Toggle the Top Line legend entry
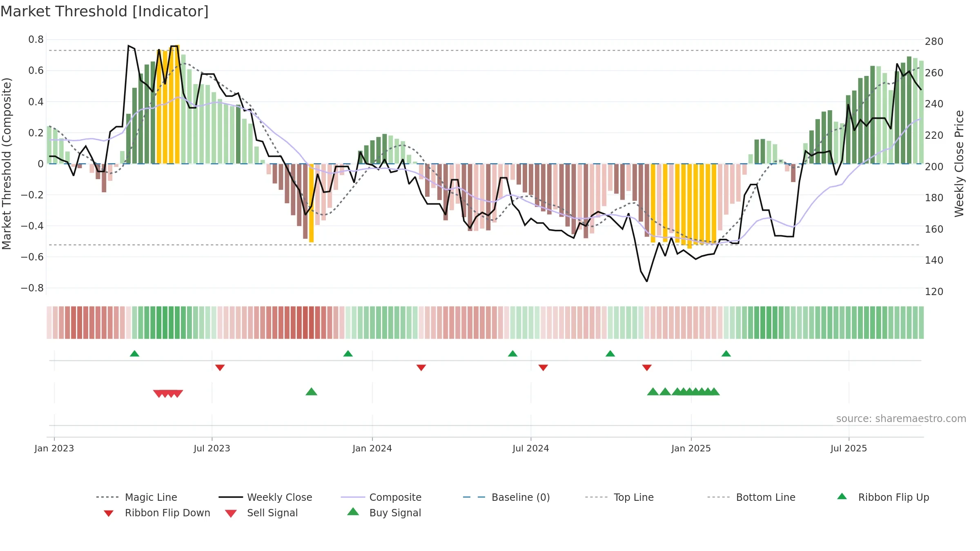The width and height of the screenshot is (980, 551). pos(619,497)
